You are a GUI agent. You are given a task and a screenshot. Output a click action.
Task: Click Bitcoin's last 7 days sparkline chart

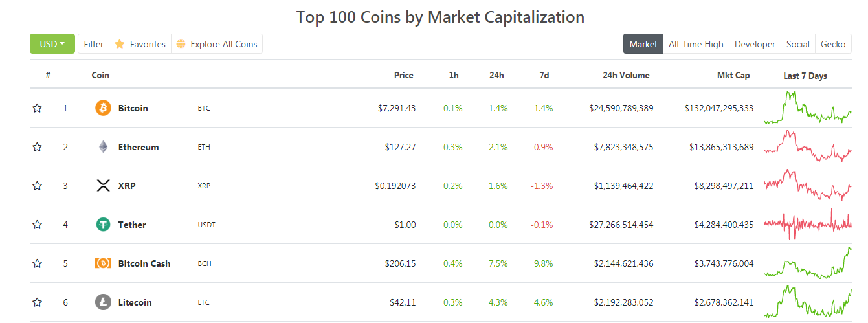point(807,108)
